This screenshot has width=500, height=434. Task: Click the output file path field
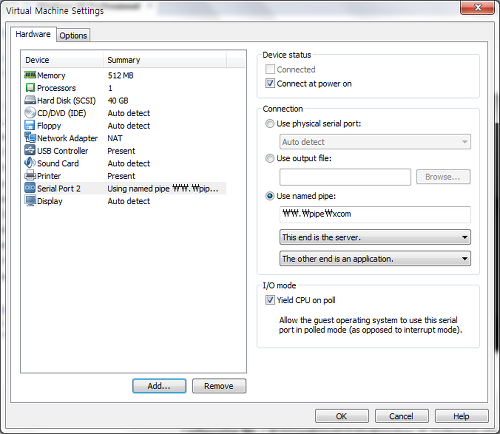[345, 177]
